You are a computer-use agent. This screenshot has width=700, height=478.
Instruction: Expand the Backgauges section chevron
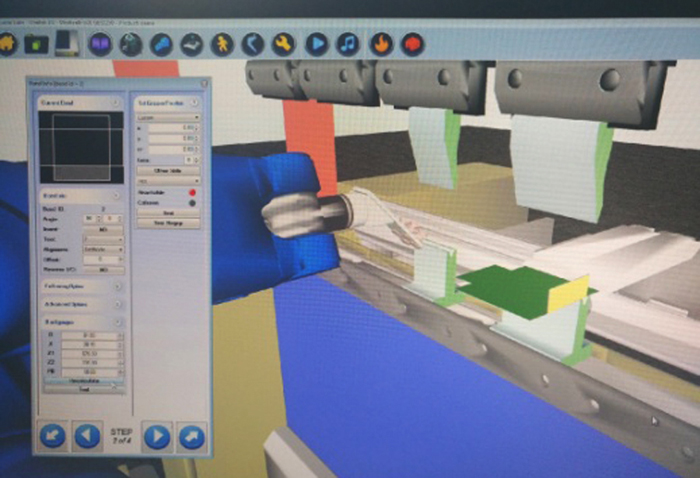(119, 321)
